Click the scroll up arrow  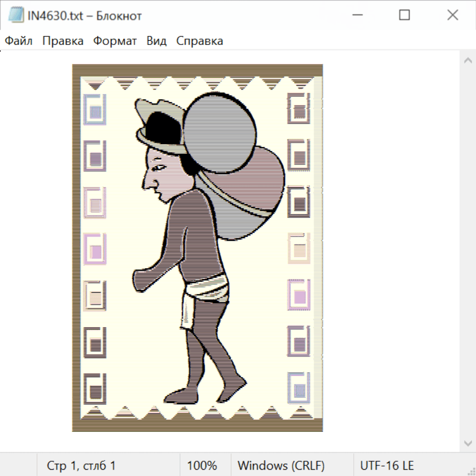click(x=468, y=61)
